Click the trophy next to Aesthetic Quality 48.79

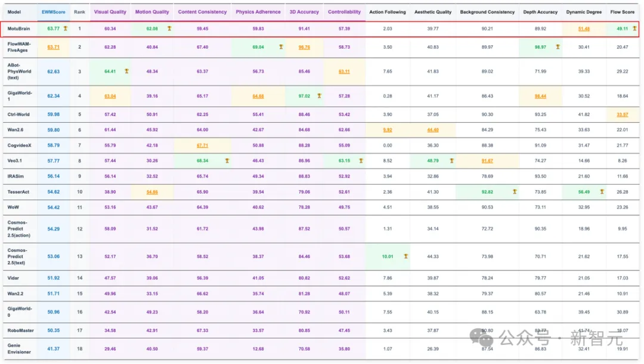coord(451,160)
